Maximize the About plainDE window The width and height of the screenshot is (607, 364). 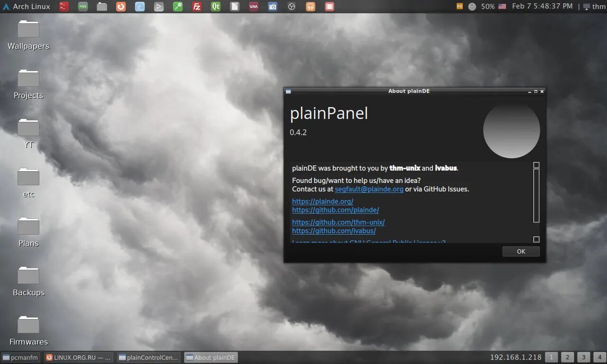click(536, 91)
